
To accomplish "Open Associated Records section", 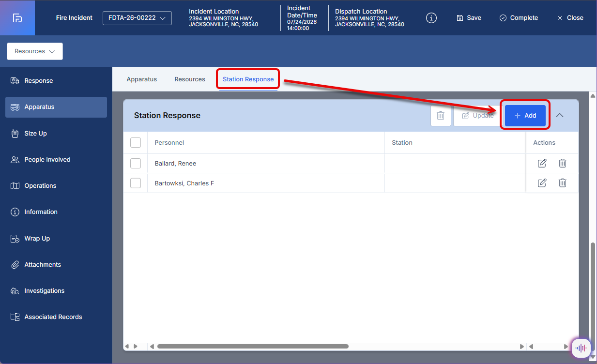I will click(56, 317).
